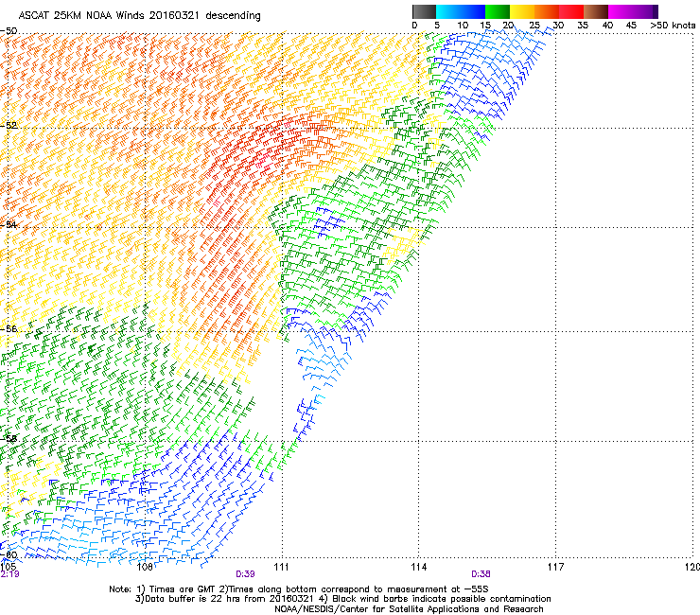Click the legend number 20
This screenshot has height=615, width=700.
[x=508, y=26]
